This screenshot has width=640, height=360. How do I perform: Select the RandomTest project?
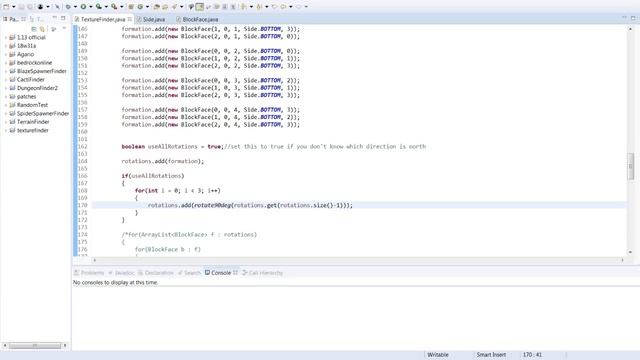[x=32, y=105]
